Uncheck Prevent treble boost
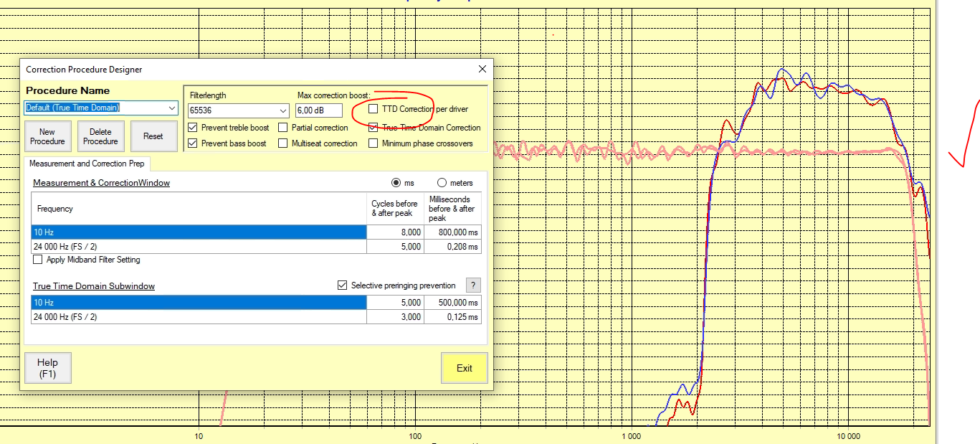The image size is (980, 444). (x=193, y=128)
